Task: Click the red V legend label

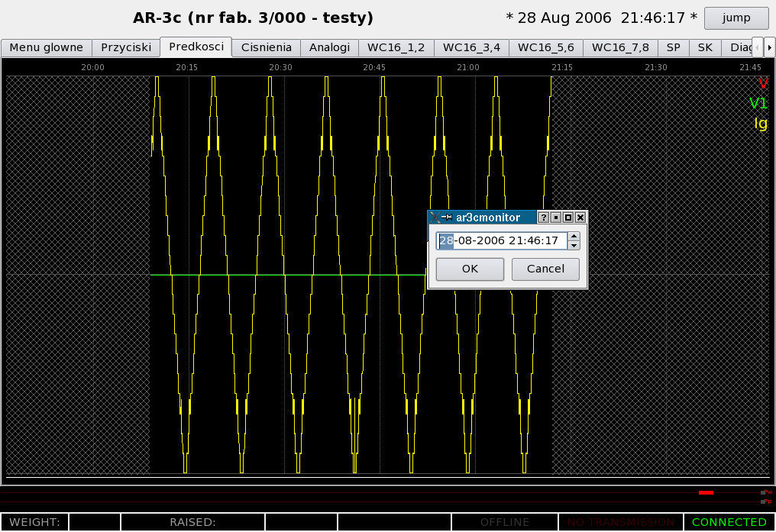Action: tap(763, 83)
